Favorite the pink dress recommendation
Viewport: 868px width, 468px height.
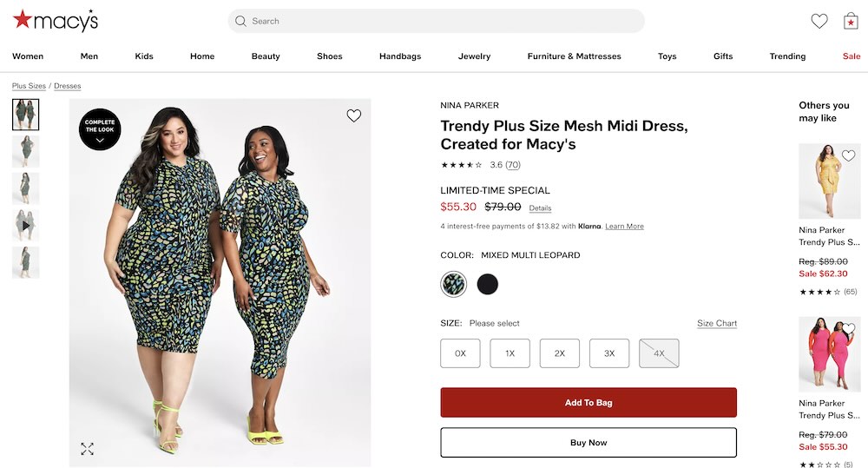848,329
